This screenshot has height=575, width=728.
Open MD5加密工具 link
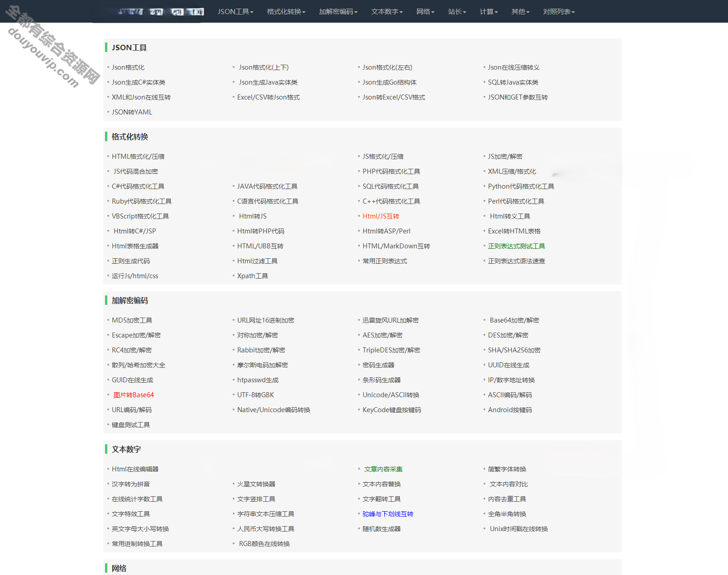tap(132, 320)
